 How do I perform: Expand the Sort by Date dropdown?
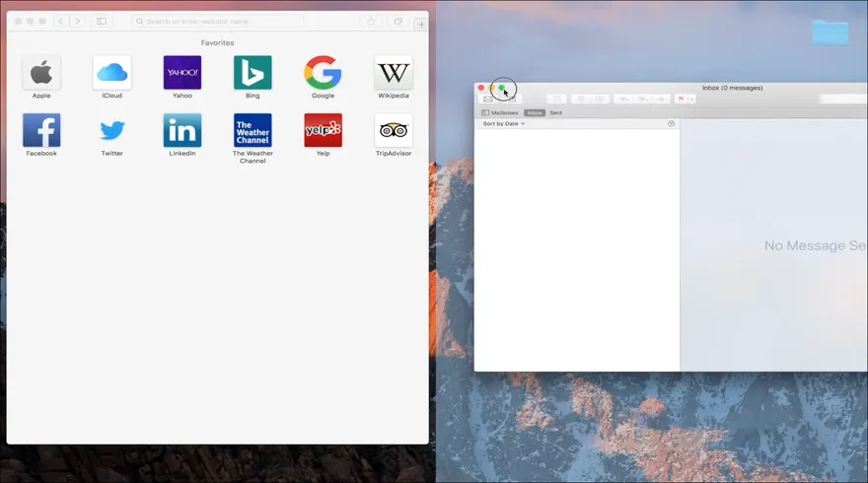pyautogui.click(x=504, y=124)
